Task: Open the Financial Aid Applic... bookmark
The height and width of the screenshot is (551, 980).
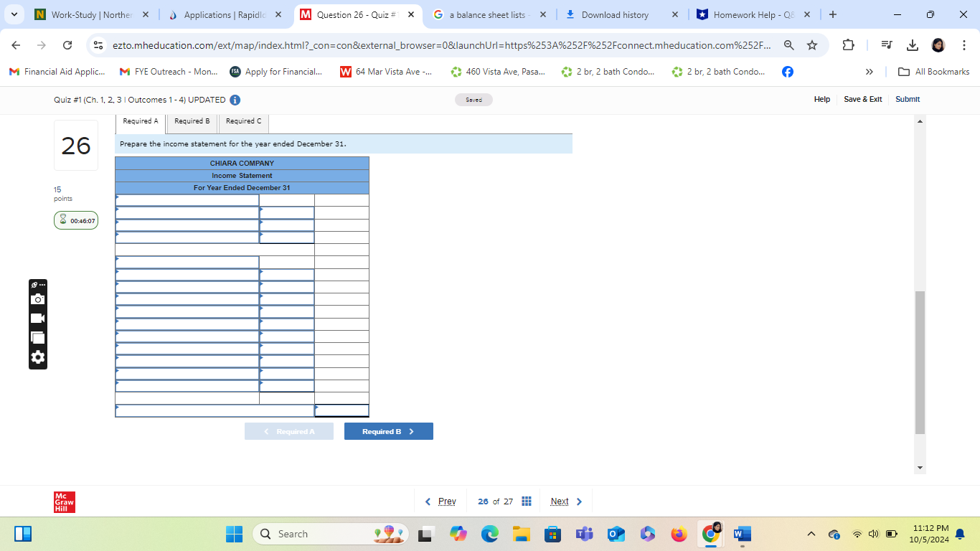Action: (57, 72)
